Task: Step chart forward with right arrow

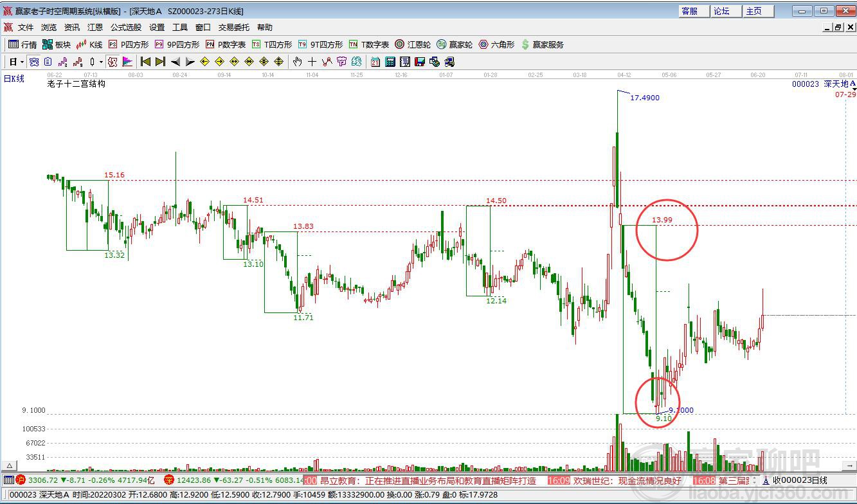Action: [x=190, y=62]
